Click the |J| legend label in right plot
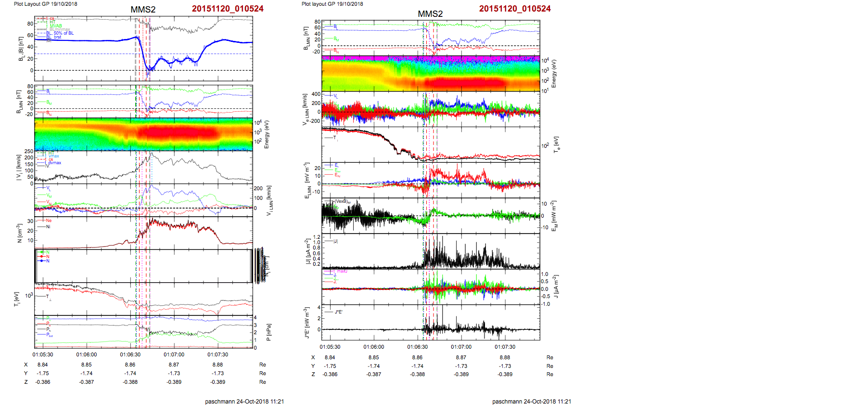Viewport: 868px width, 405px height. [x=336, y=241]
